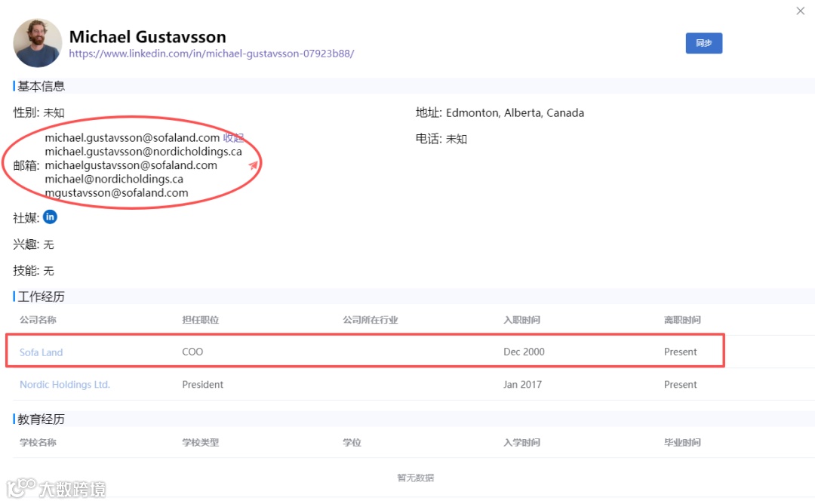The height and width of the screenshot is (504, 815).
Task: Click Present in the Nordic Holdings row
Action: point(681,385)
